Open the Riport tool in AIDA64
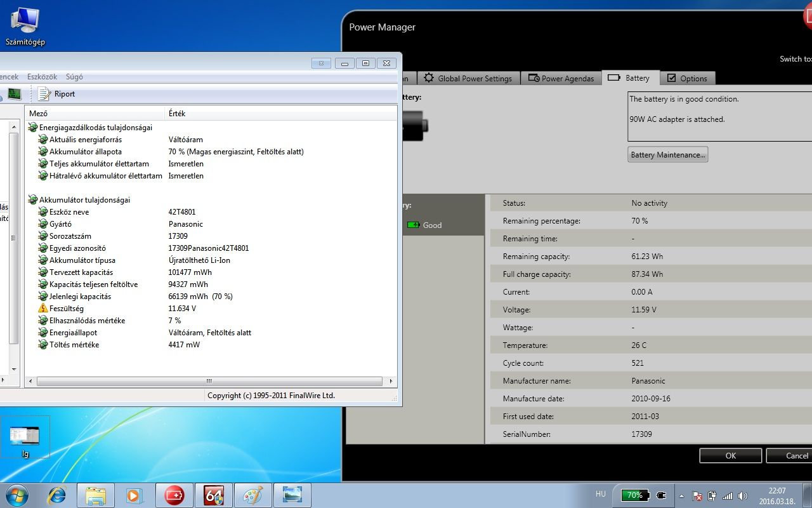812x508 pixels. [56, 94]
